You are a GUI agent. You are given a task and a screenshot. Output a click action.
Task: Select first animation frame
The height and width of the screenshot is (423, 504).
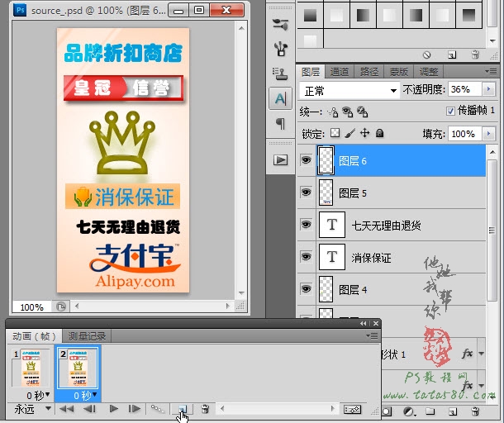[67, 409]
